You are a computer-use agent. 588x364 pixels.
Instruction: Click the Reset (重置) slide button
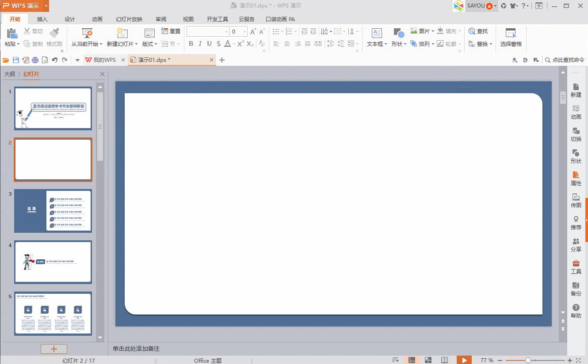[x=171, y=31]
